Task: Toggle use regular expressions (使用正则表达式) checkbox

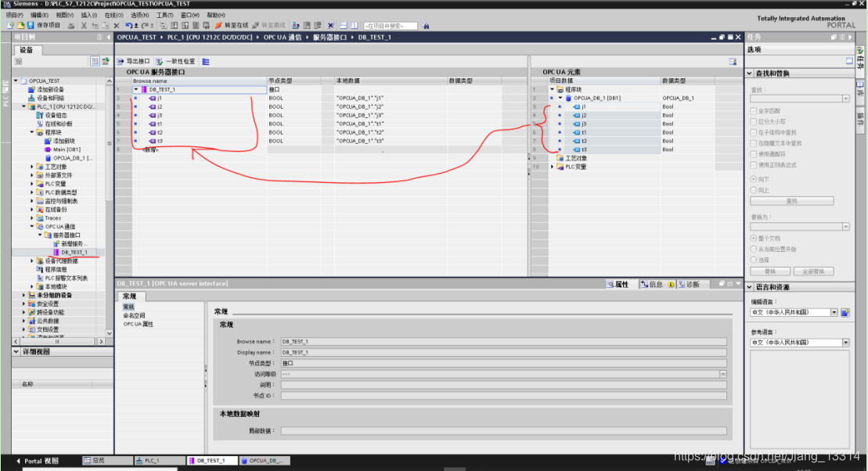Action: pos(754,165)
